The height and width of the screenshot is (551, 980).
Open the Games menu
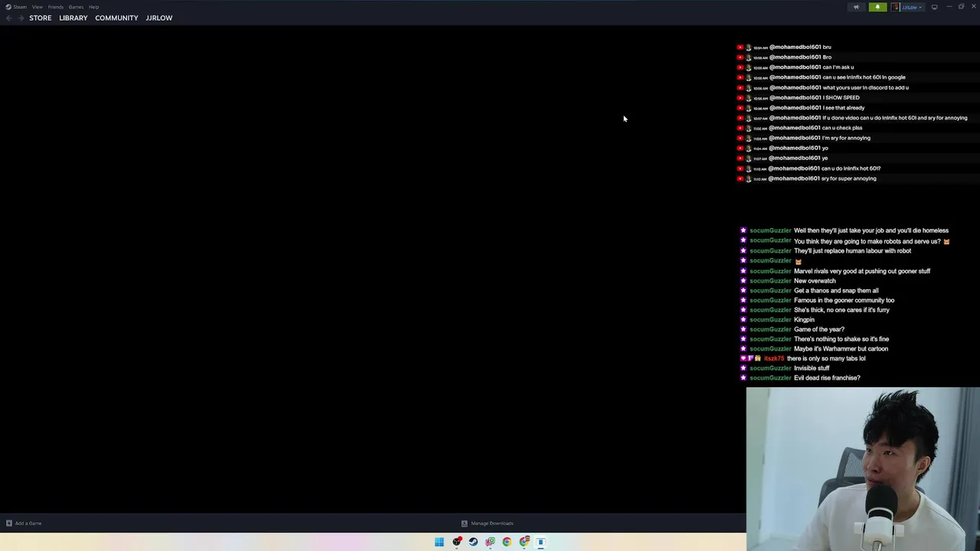tap(76, 7)
